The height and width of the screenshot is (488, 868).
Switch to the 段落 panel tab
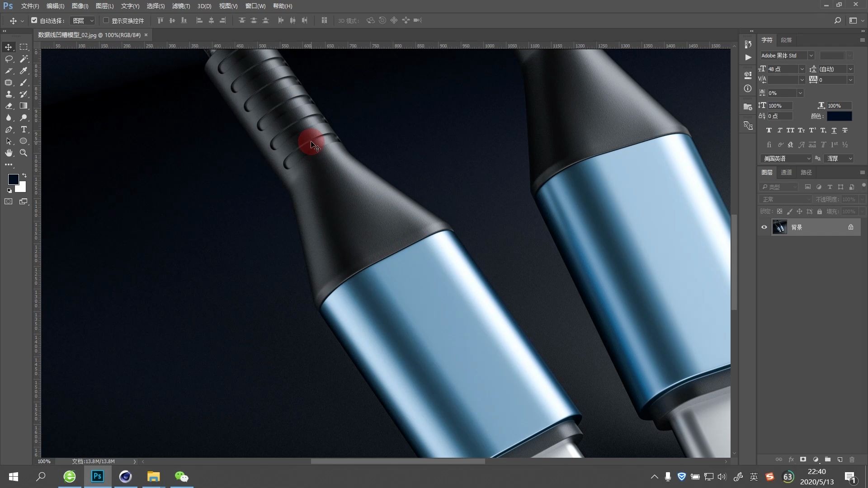click(786, 40)
